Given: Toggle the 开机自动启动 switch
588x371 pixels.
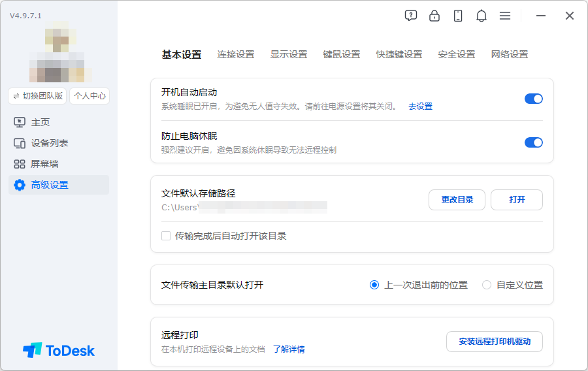Looking at the screenshot, I should click(534, 99).
